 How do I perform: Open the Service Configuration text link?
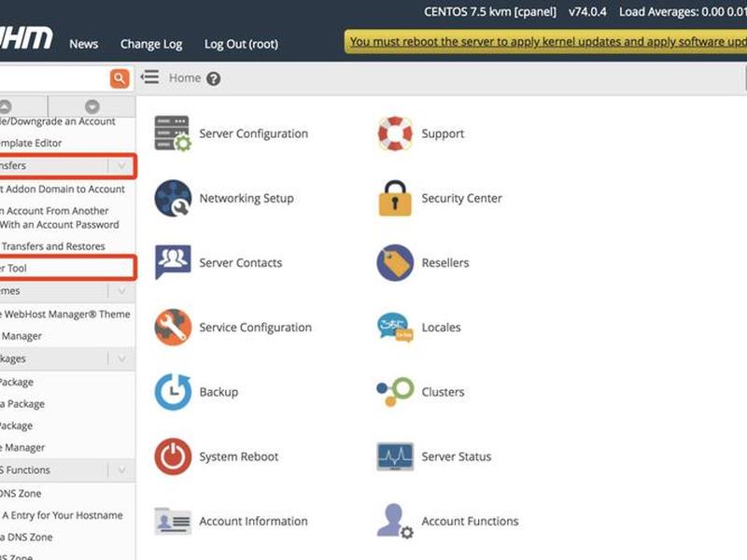pos(255,328)
